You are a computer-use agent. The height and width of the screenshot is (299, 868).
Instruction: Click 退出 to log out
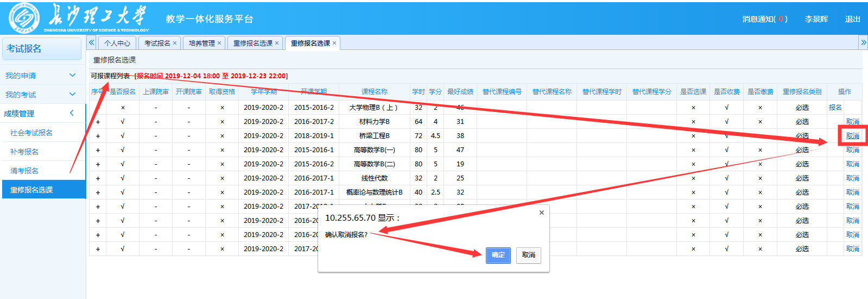852,19
